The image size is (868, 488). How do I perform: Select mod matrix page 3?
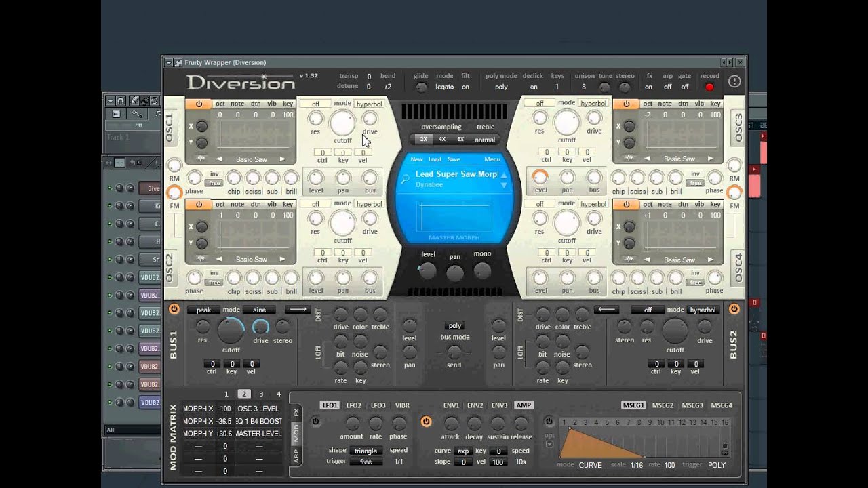tap(261, 394)
